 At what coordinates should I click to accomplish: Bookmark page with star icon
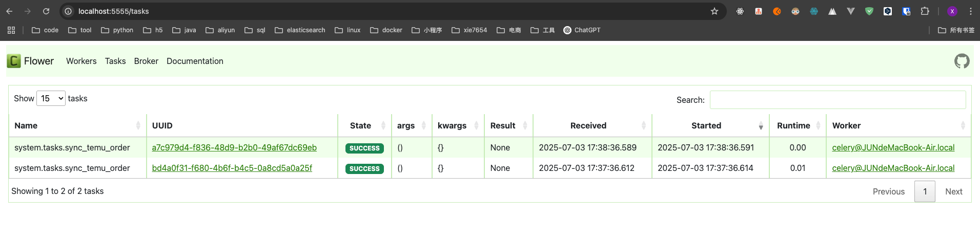click(714, 11)
